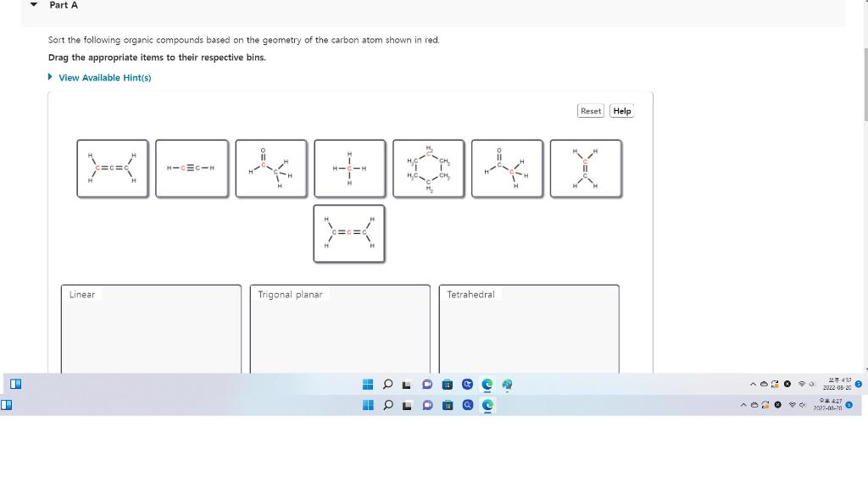This screenshot has height=488, width=868.
Task: Click the taskbar Search icon
Action: coord(387,384)
